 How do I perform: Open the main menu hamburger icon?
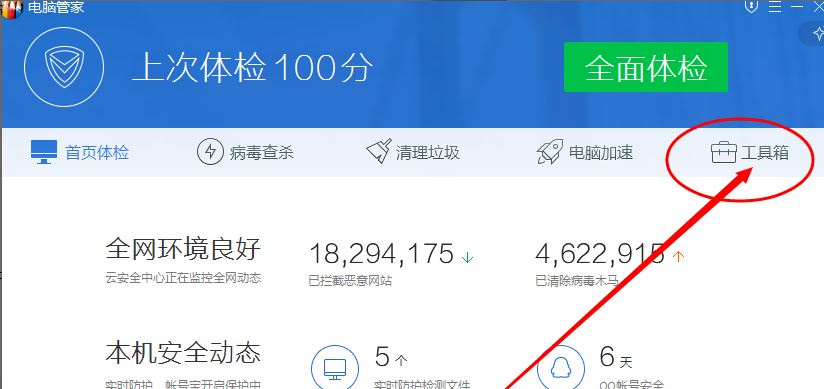[x=775, y=7]
